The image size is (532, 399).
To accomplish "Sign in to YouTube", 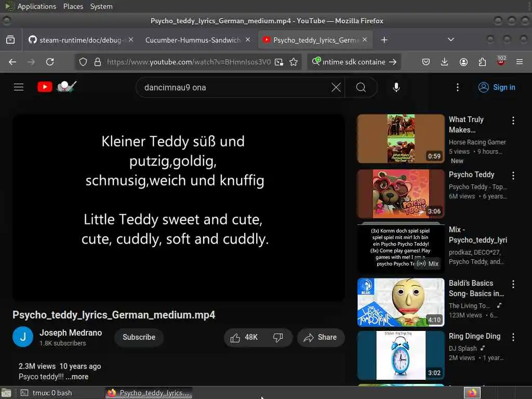I will point(497,87).
